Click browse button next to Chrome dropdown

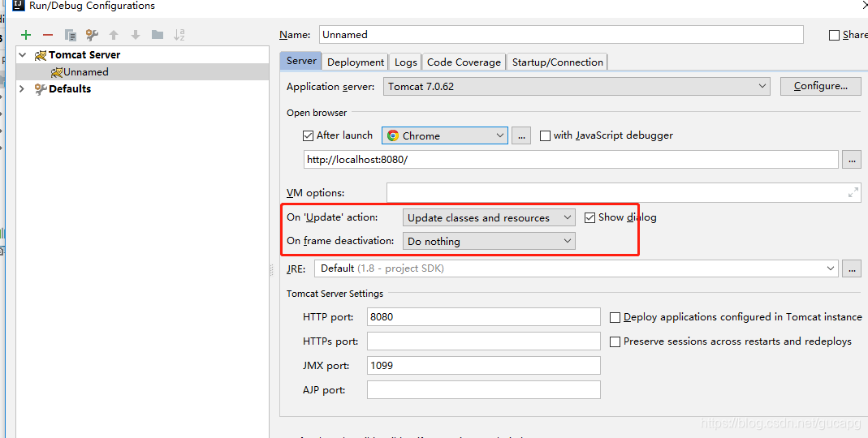click(x=521, y=135)
